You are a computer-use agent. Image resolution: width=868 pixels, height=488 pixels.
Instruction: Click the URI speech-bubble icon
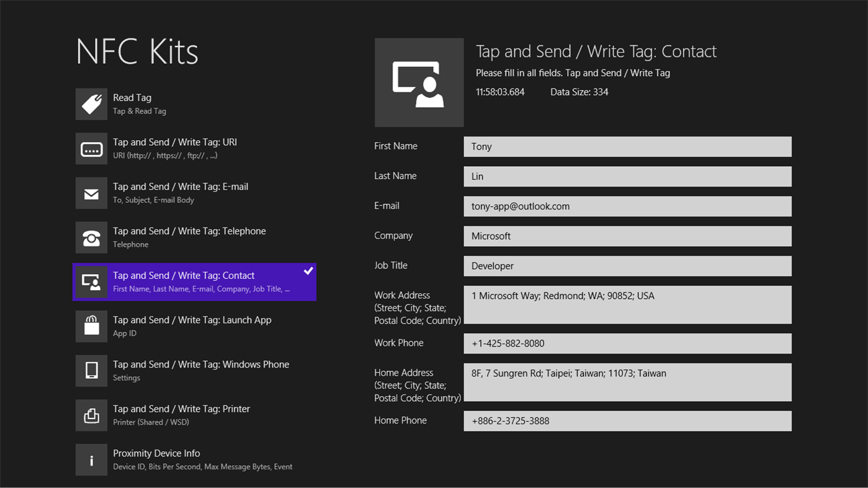coord(91,148)
